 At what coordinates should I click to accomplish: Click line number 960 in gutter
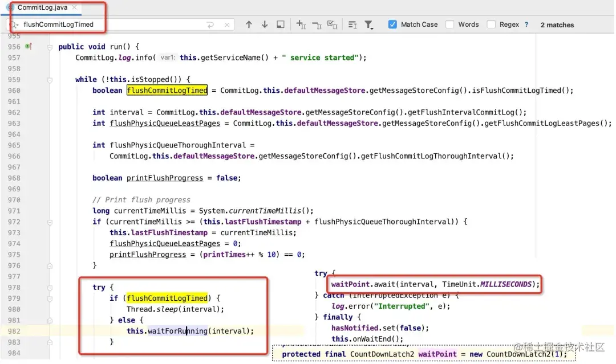[14, 91]
